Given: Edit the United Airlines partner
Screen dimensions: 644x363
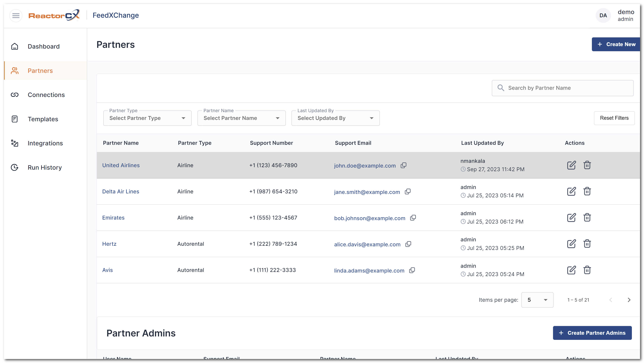Looking at the screenshot, I should (571, 165).
